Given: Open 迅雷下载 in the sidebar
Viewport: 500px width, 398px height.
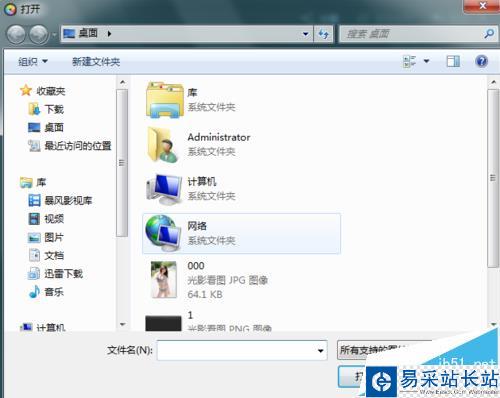Looking at the screenshot, I should point(63,274).
